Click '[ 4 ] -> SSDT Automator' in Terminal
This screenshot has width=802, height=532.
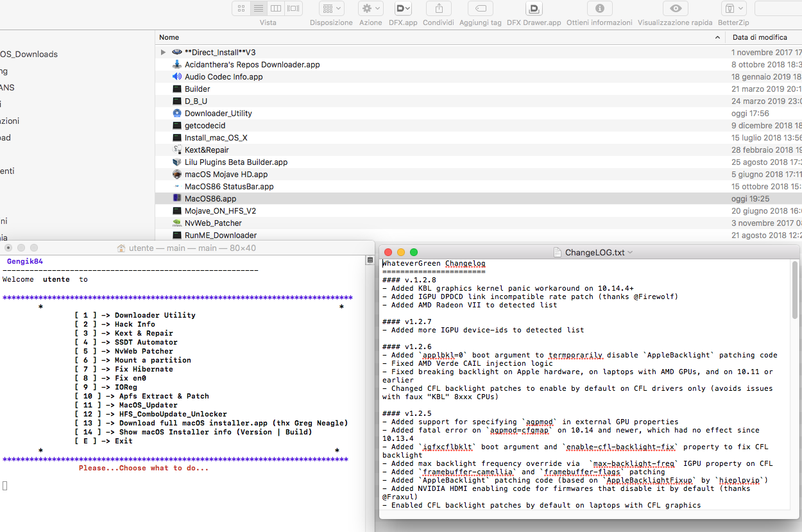click(126, 342)
